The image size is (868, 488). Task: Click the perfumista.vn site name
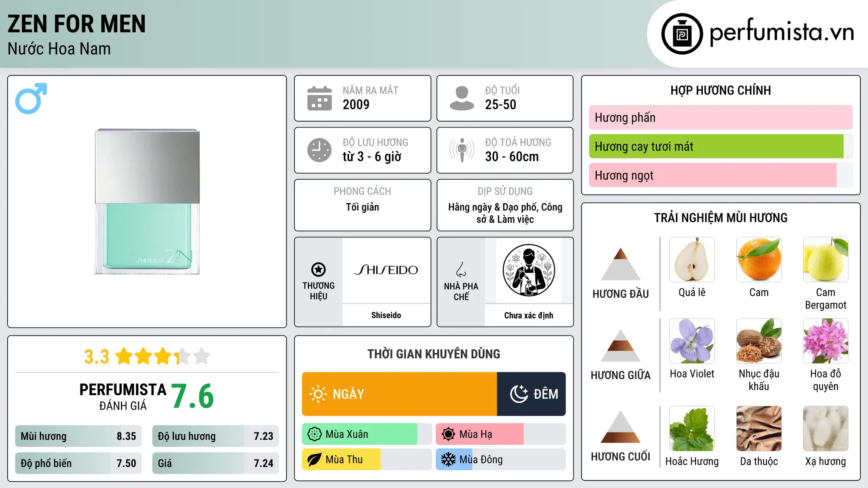782,32
